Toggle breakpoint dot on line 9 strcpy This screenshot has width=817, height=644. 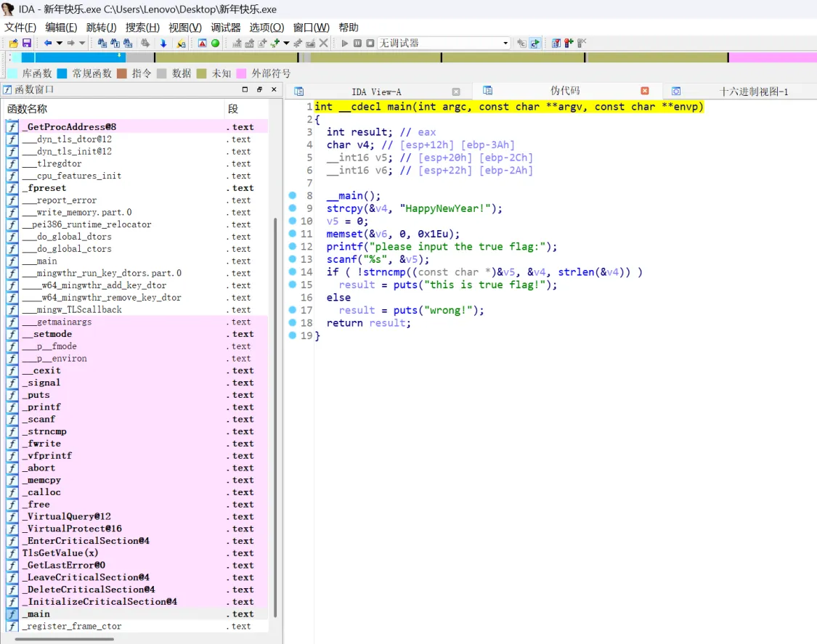click(293, 208)
